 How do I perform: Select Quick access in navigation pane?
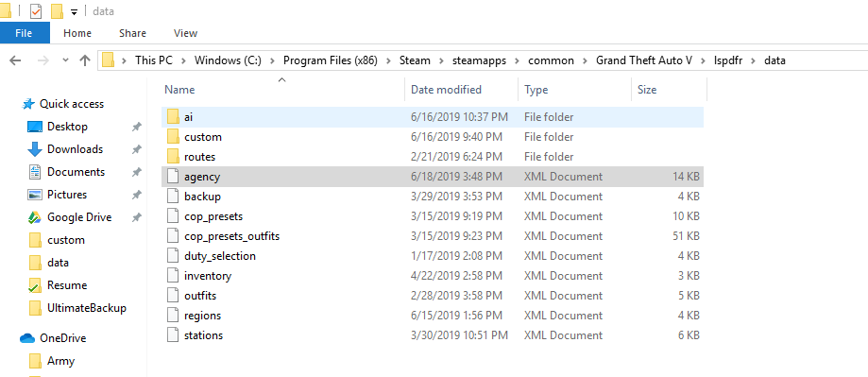[x=72, y=104]
